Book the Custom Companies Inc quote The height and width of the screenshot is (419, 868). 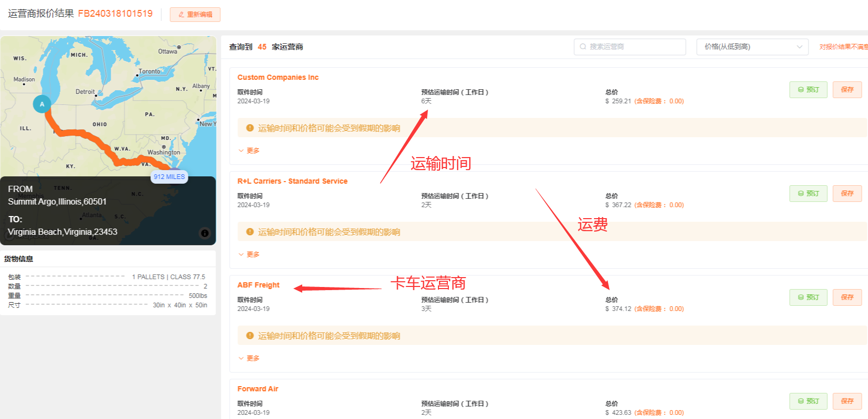coord(808,90)
